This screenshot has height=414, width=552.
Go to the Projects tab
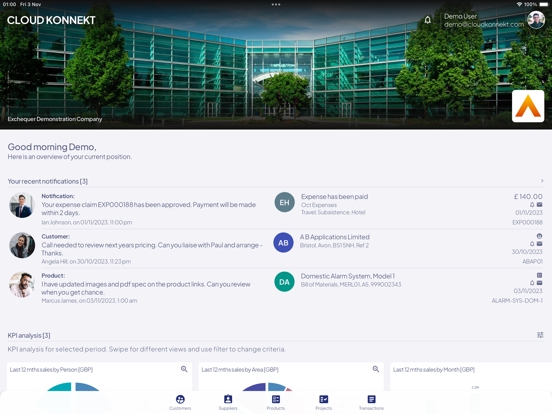tap(324, 402)
